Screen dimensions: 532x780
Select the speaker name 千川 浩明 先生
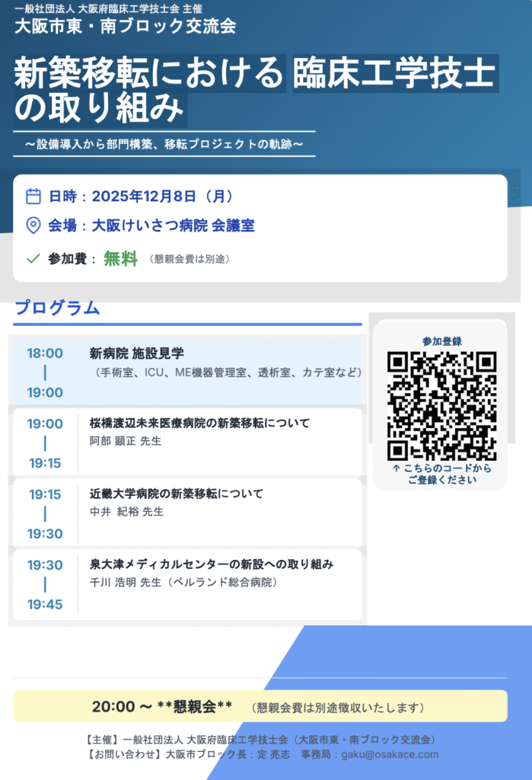click(x=123, y=583)
